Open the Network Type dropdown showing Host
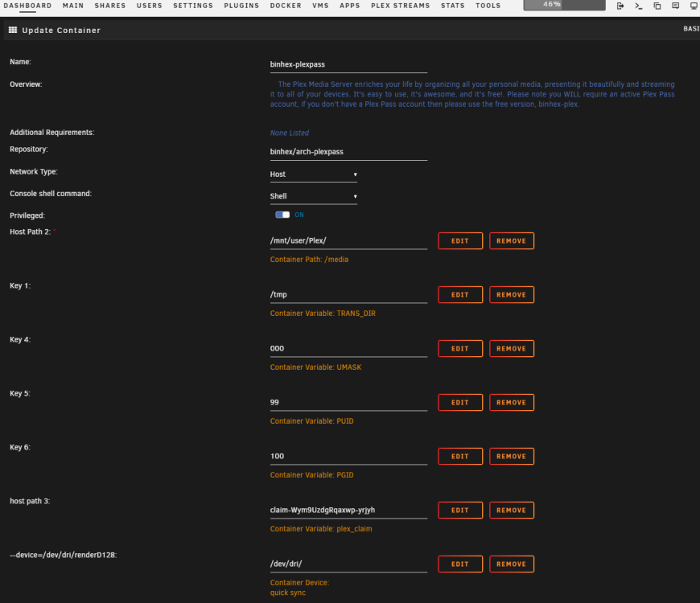The width and height of the screenshot is (700, 603). coord(314,174)
